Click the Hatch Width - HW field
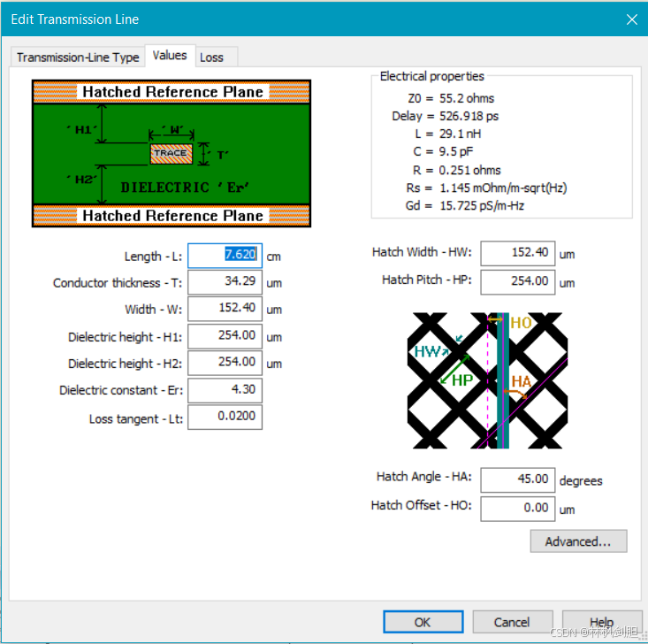The image size is (648, 644). coord(517,253)
